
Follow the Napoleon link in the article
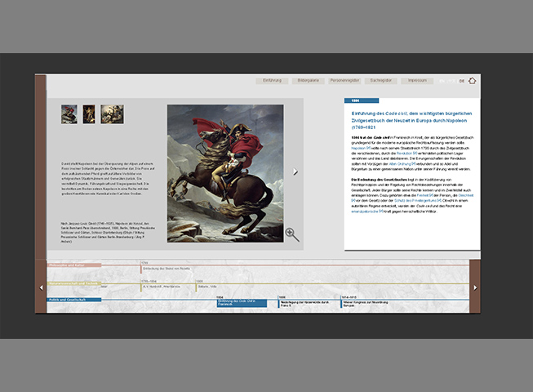click(x=361, y=149)
